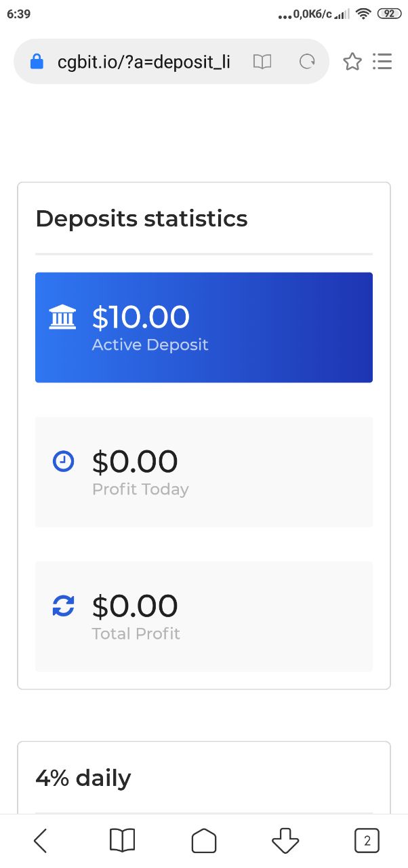Tap the reader mode book icon in address bar
408x868 pixels.
coord(262,62)
